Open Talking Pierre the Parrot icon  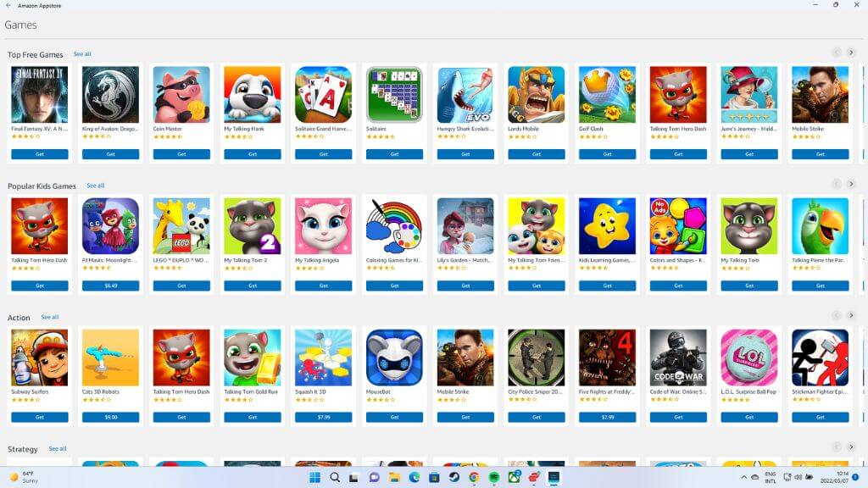(x=820, y=226)
